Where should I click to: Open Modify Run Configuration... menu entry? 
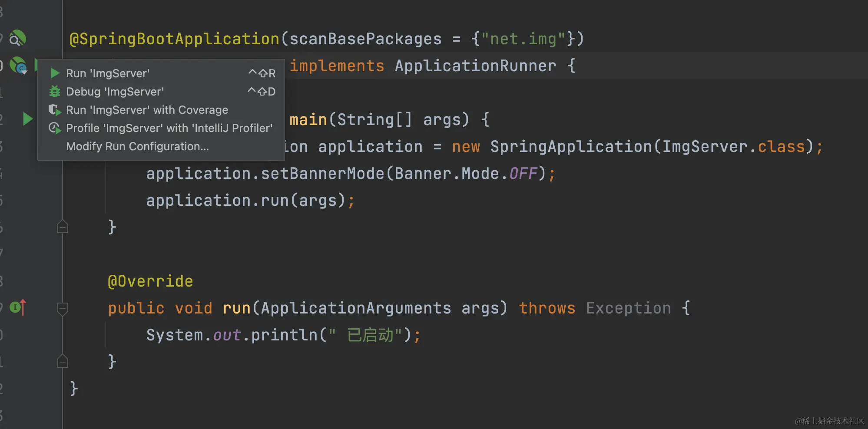(x=137, y=146)
